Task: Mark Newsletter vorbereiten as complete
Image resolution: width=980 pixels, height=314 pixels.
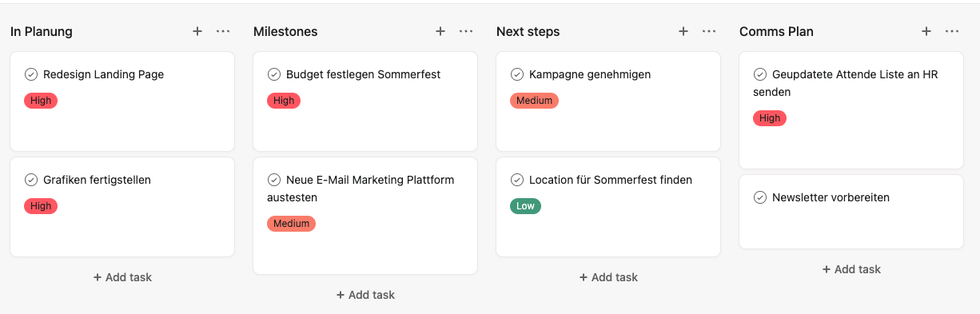Action: 760,197
